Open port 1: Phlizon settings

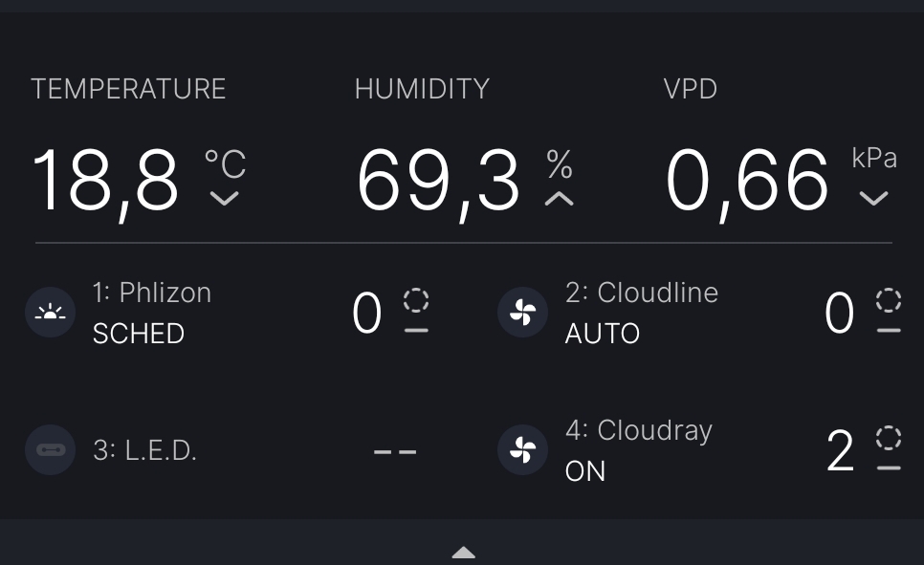[x=151, y=293]
